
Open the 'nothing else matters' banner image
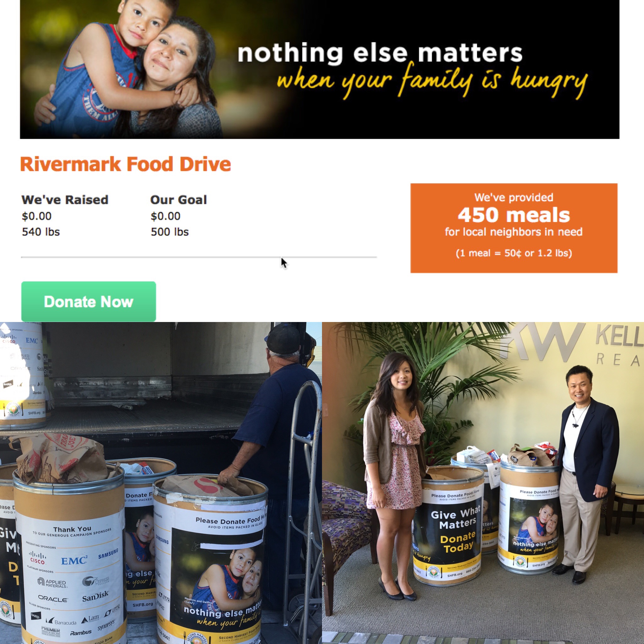point(320,69)
